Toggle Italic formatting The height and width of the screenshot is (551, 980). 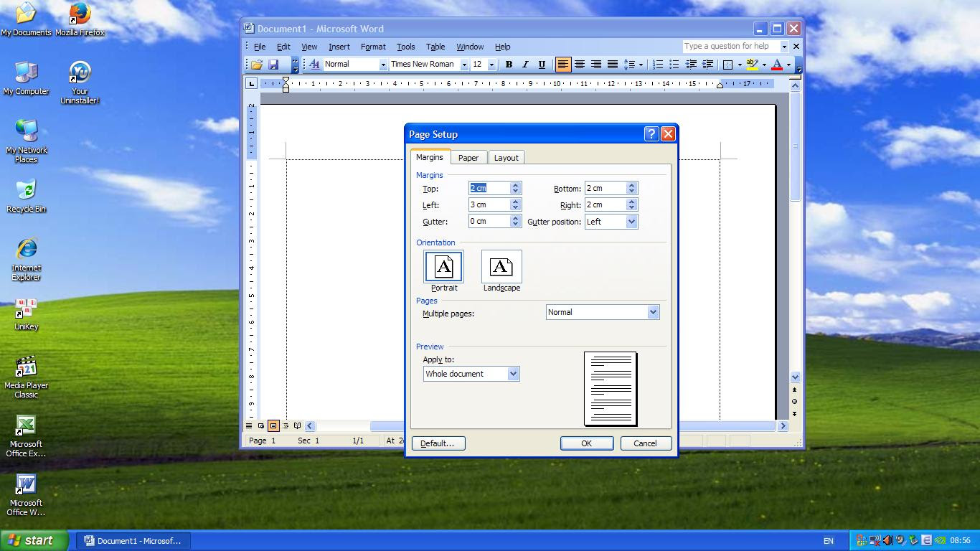[525, 65]
